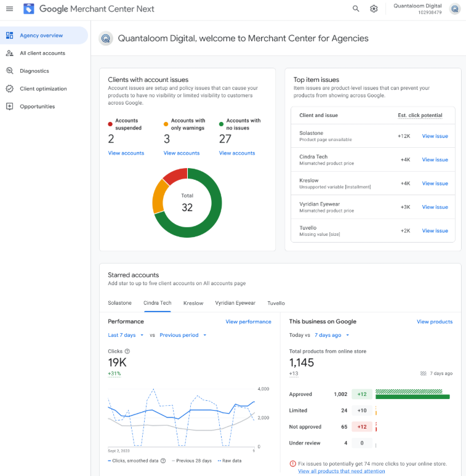Image resolution: width=466 pixels, height=476 pixels.
Task: Click the All client accounts people icon
Action: (10, 53)
